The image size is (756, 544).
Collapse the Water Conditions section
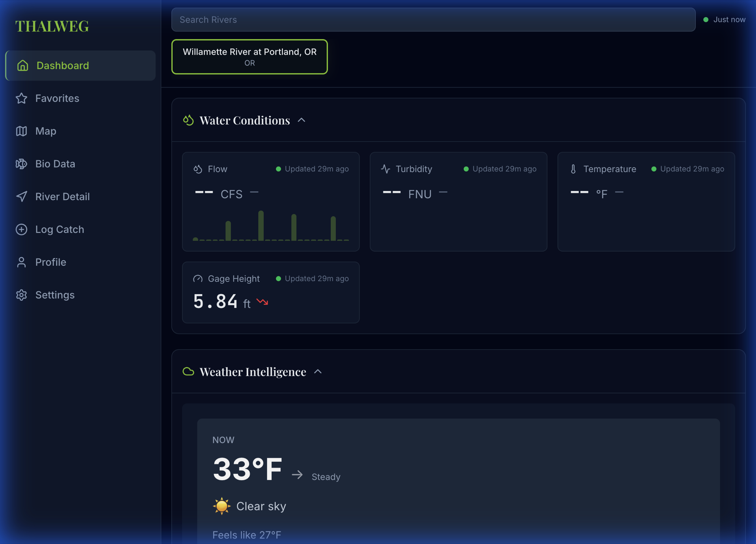[x=302, y=120]
